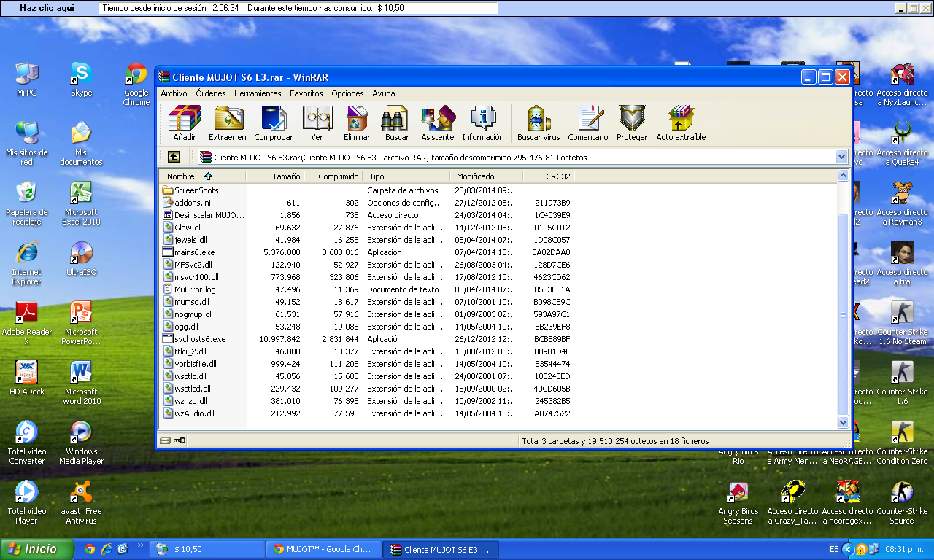
Task: Launch the Asistente wizard icon
Action: coord(437,122)
